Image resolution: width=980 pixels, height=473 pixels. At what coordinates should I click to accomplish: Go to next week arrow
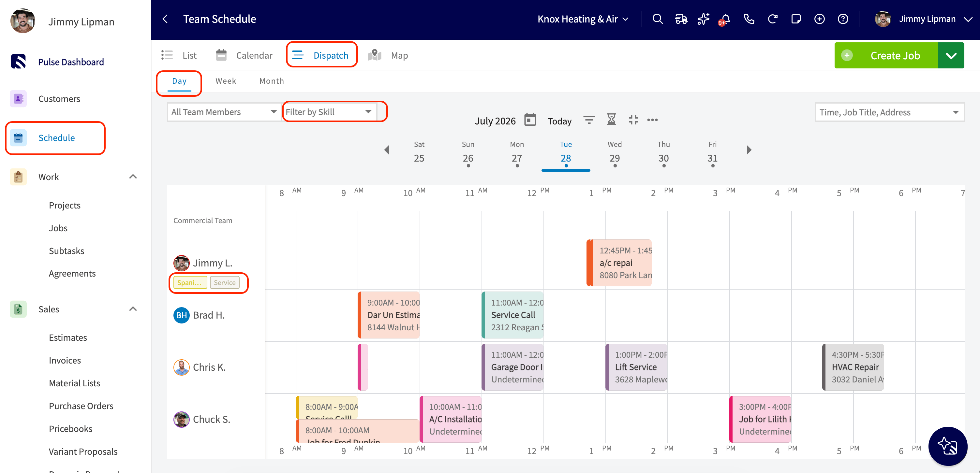click(x=749, y=150)
